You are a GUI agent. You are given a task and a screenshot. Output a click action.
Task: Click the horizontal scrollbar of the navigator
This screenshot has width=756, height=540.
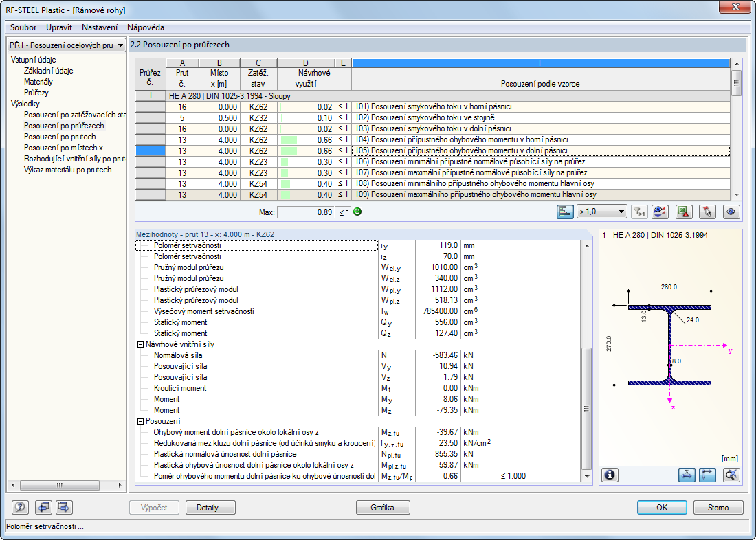(67, 485)
